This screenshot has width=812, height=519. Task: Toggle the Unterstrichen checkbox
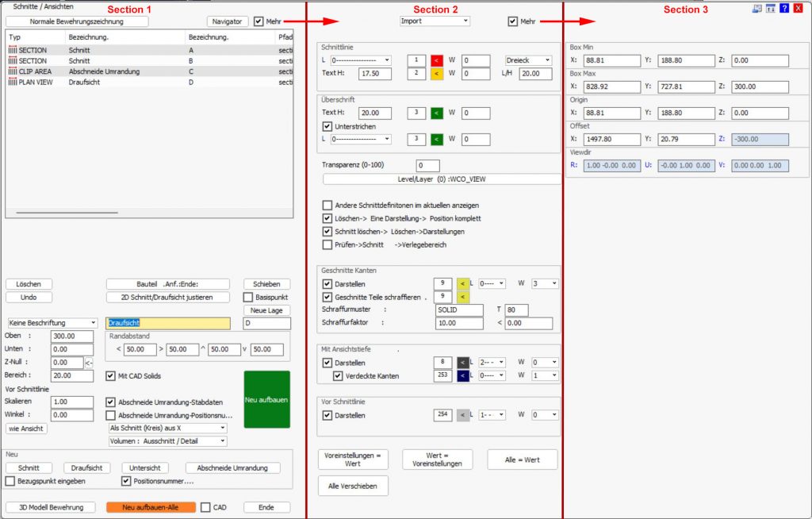point(327,126)
